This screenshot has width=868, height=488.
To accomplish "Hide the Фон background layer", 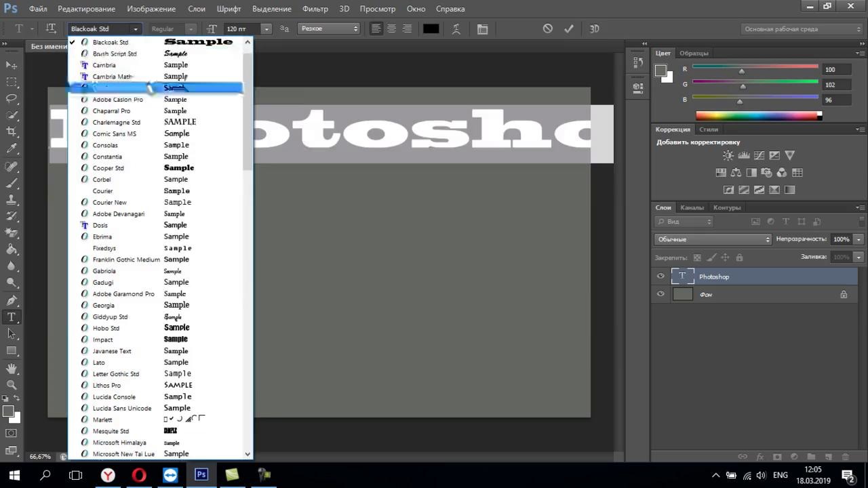I will 660,294.
